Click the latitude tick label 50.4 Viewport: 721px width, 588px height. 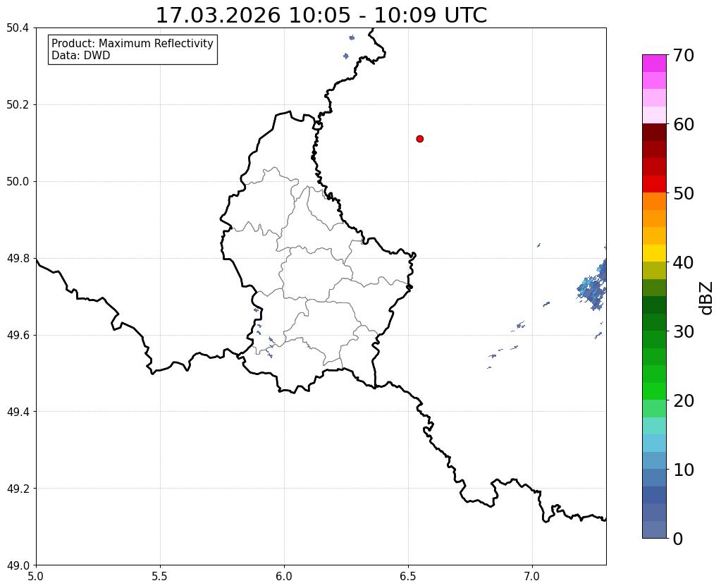point(18,28)
